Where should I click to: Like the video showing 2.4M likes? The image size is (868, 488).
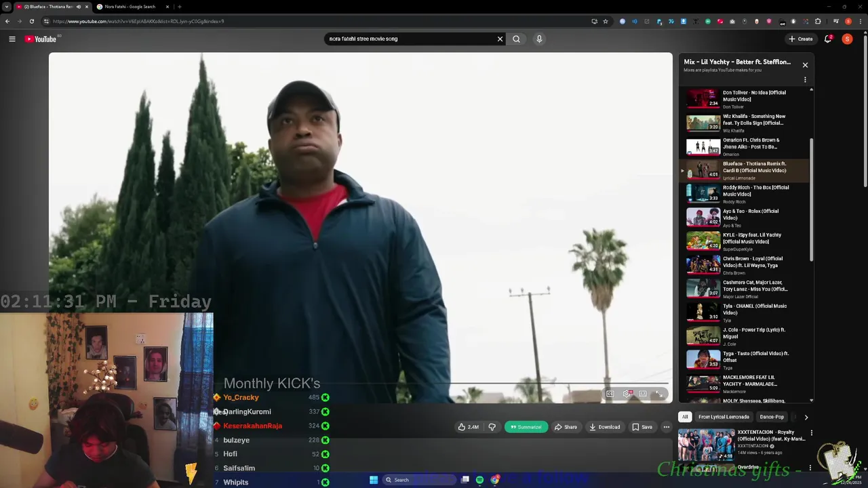[469, 427]
